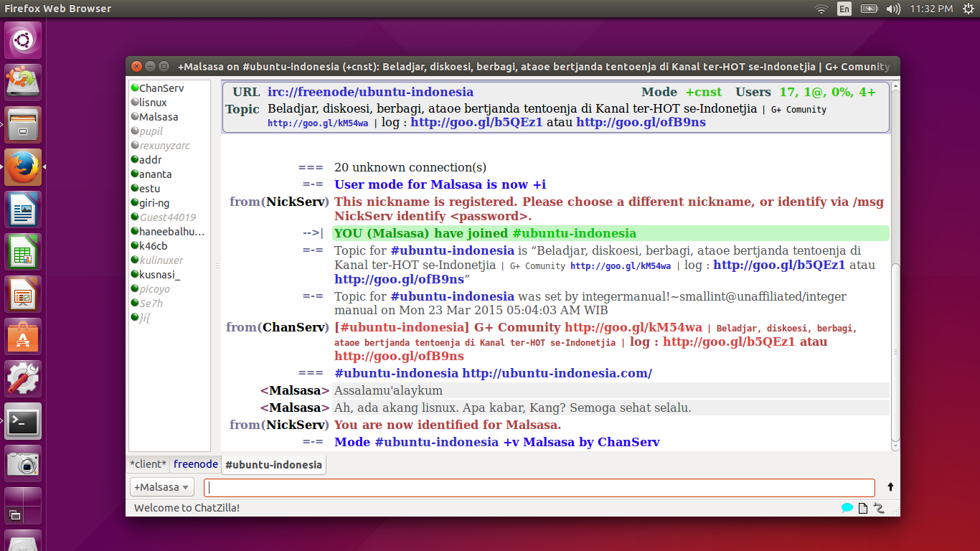Open goo.gl/kM54wa link in ChanServ message
This screenshot has height=551, width=980.
point(633,327)
